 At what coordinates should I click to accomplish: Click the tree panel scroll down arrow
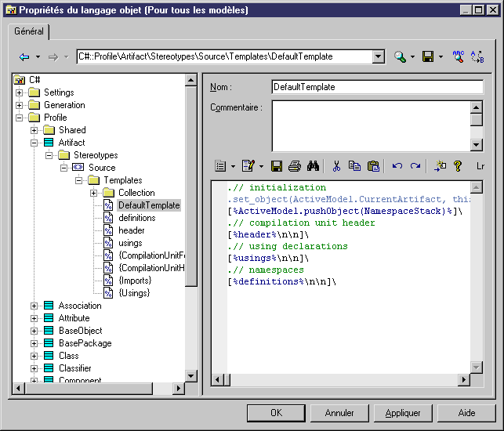(x=191, y=376)
